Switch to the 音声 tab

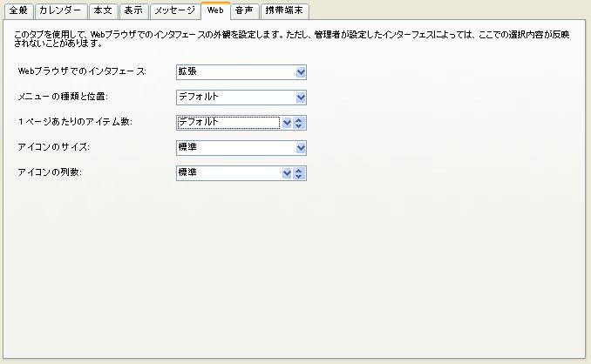coord(245,11)
